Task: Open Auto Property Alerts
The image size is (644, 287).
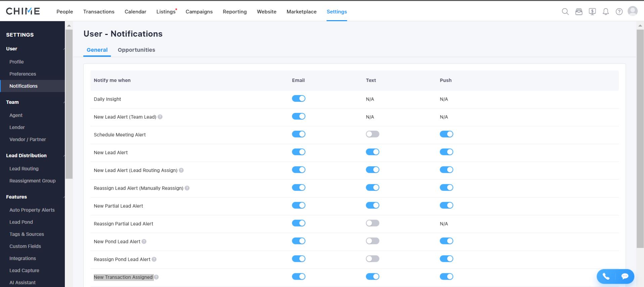Action: 32,210
